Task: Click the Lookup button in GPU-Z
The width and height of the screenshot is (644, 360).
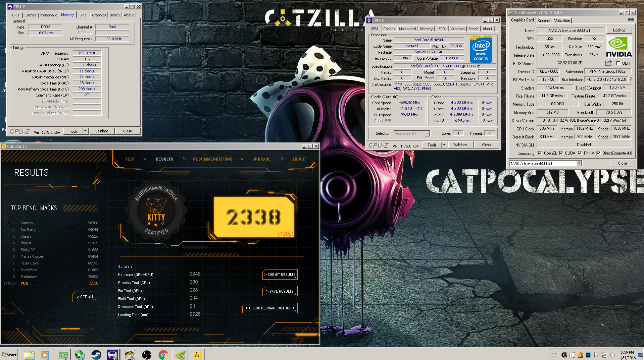Action: (x=619, y=30)
